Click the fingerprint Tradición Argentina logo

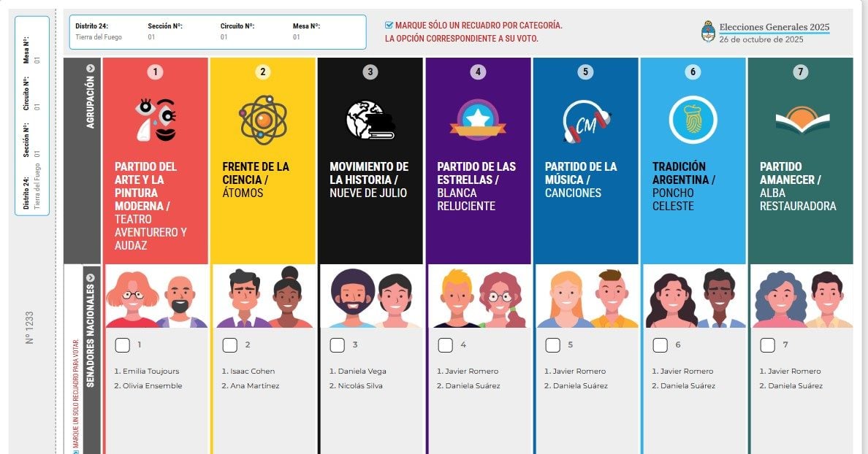[693, 120]
